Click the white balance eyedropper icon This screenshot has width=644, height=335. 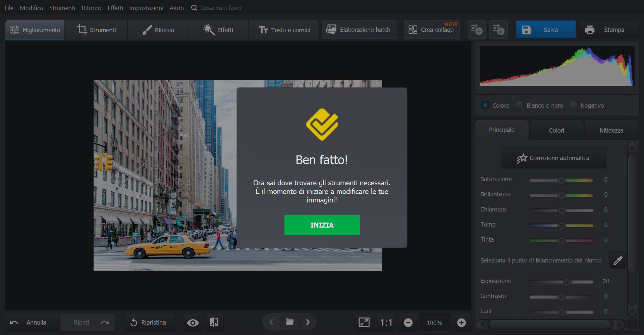(618, 260)
